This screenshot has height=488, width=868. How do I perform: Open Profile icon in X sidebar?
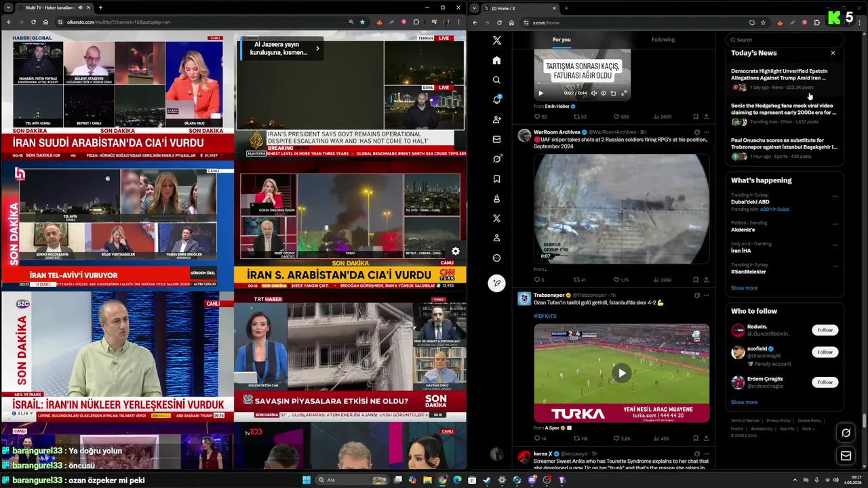coord(496,238)
